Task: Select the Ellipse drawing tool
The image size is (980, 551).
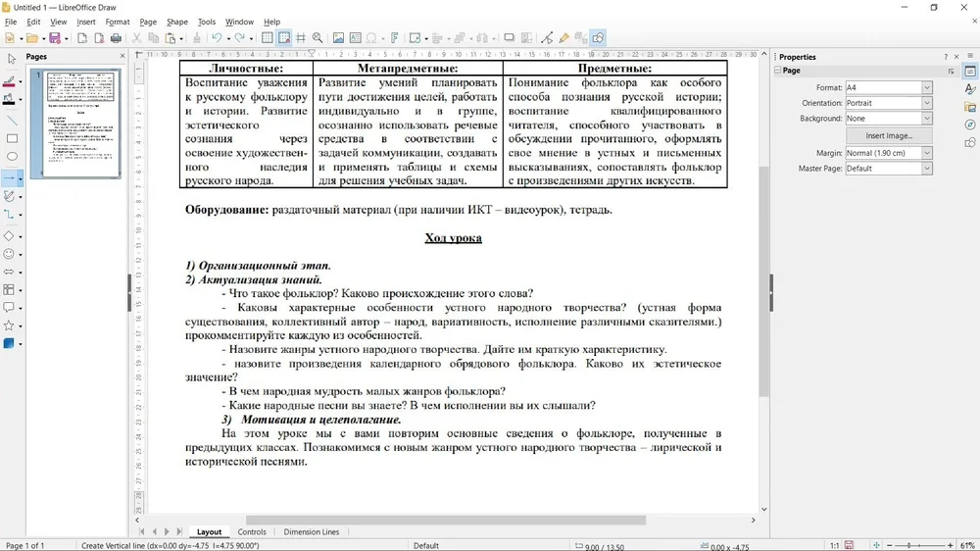Action: [12, 157]
